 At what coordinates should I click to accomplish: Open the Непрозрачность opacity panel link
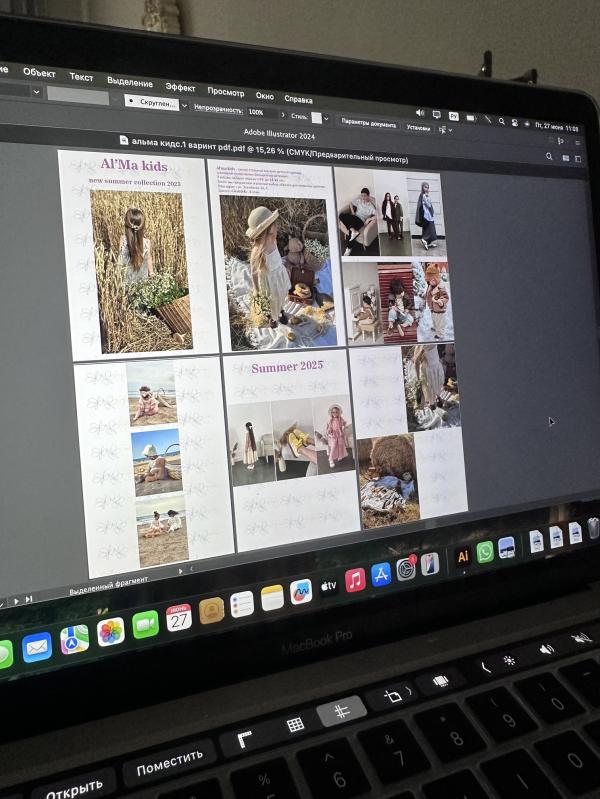pyautogui.click(x=218, y=109)
